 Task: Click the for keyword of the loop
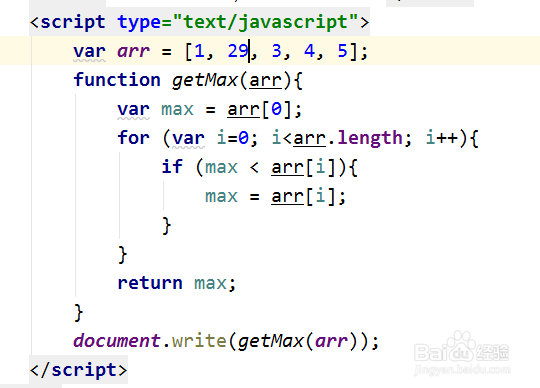click(133, 138)
